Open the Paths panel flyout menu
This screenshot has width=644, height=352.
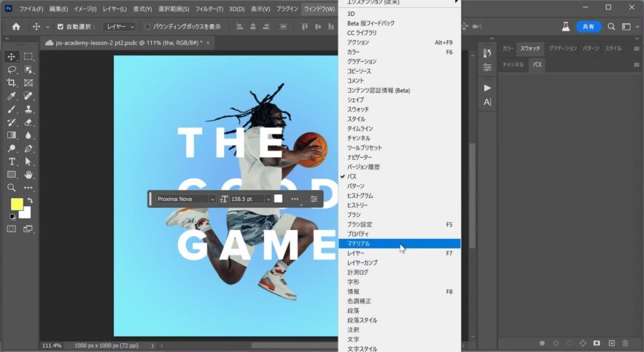[x=636, y=64]
